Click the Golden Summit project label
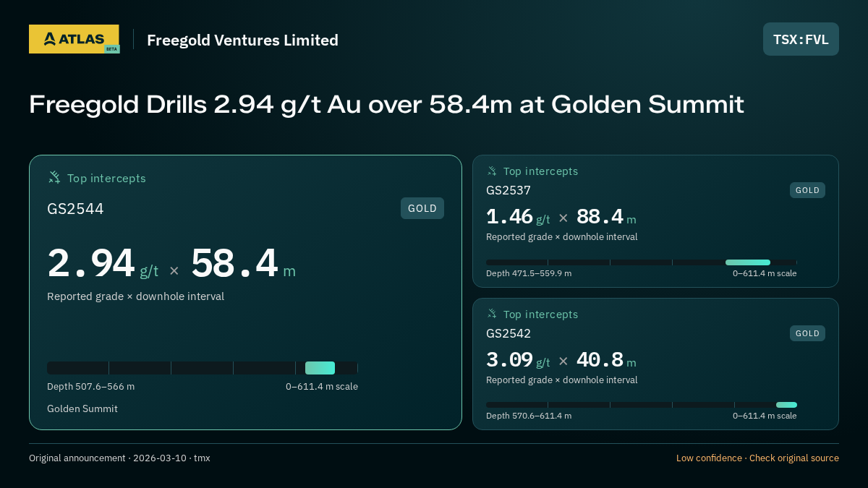 (82, 409)
